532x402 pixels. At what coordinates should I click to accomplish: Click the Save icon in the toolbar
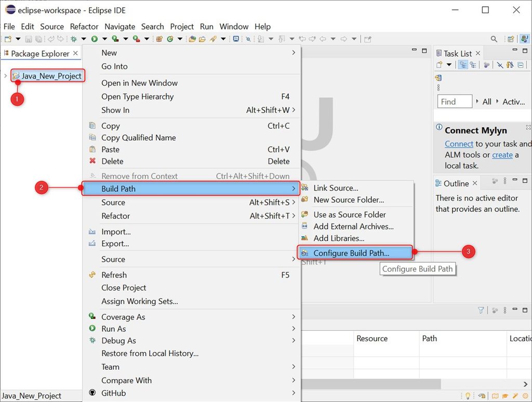29,39
